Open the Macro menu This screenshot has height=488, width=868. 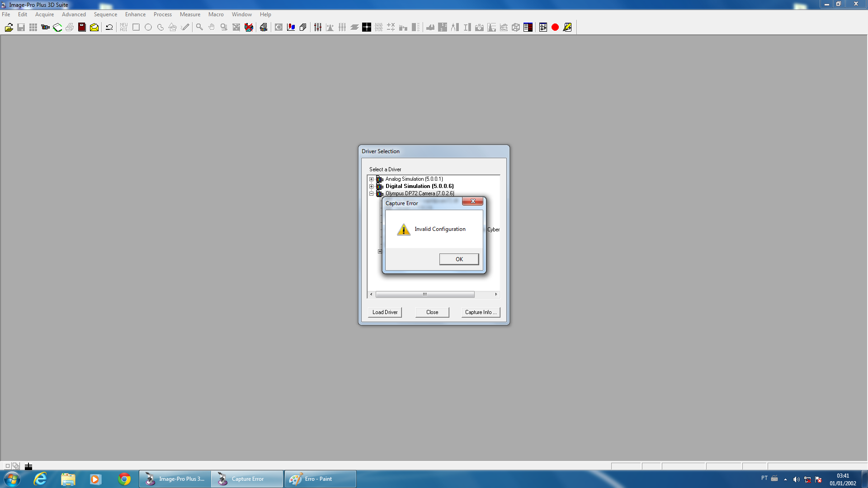[216, 14]
